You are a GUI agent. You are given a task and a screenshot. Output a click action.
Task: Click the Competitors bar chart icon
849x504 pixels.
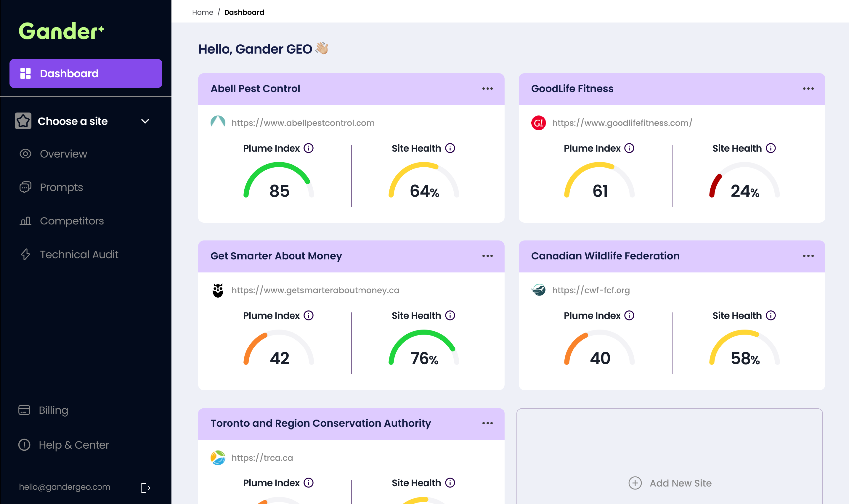pyautogui.click(x=25, y=221)
